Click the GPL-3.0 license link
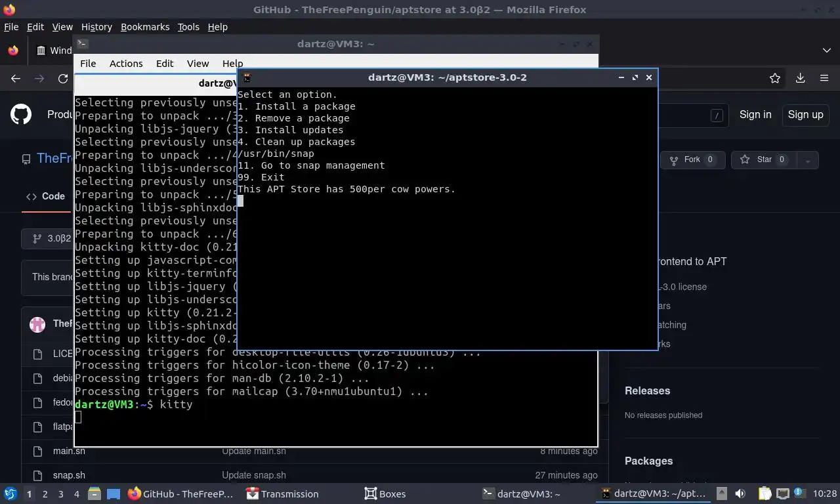This screenshot has width=840, height=504. (x=682, y=287)
